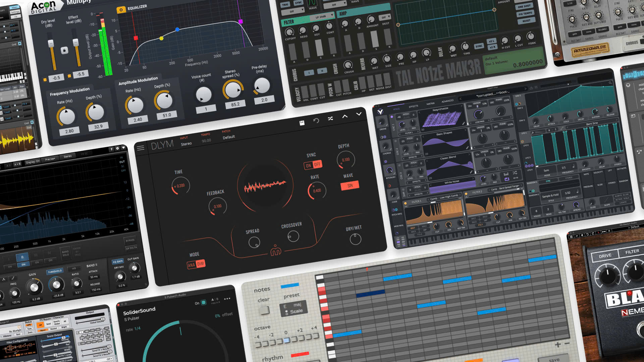The image size is (644, 362).
Task: Click the Stereo spread knob in Multiply
Action: 233,89
